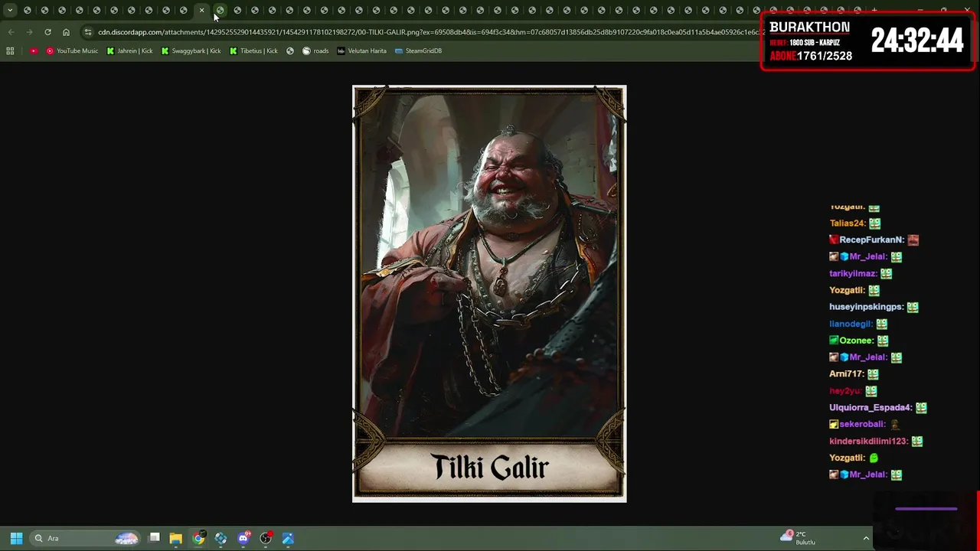Click the Tilki Galir title text

click(490, 468)
